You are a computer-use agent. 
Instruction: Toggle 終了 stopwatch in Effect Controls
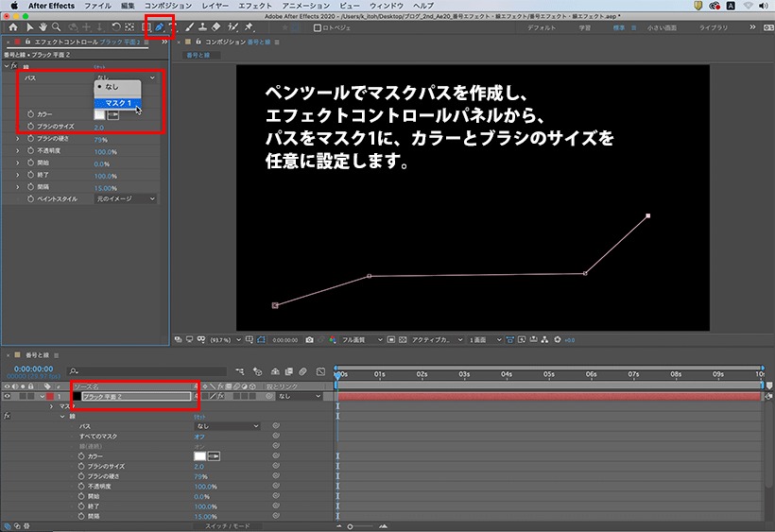pyautogui.click(x=30, y=175)
